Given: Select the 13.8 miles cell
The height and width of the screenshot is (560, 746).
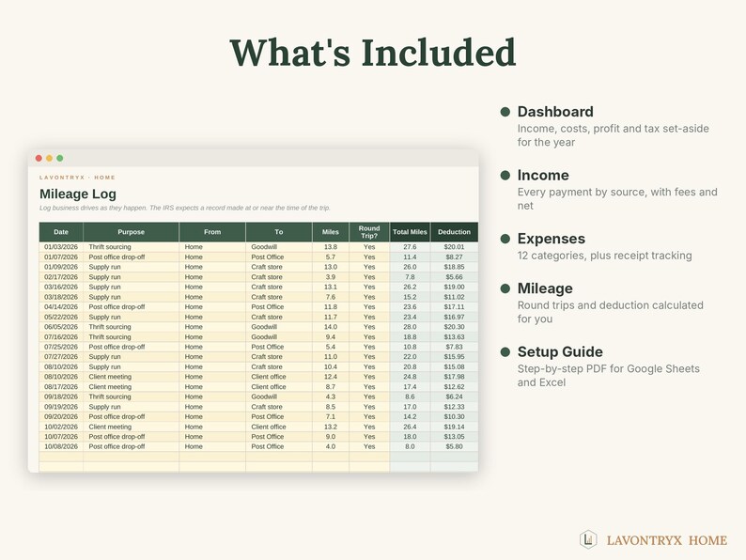Looking at the screenshot, I should (331, 247).
